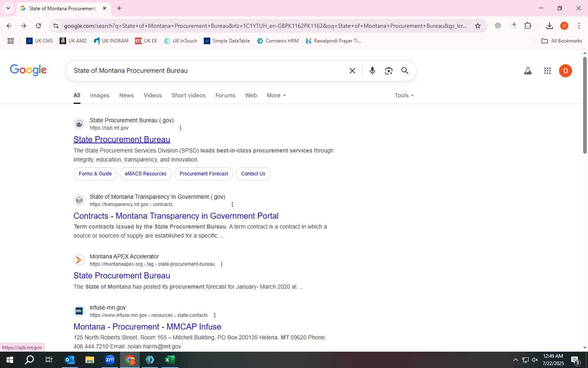Open Comtanix HRM bookmark
This screenshot has height=368, width=588.
pyautogui.click(x=278, y=41)
